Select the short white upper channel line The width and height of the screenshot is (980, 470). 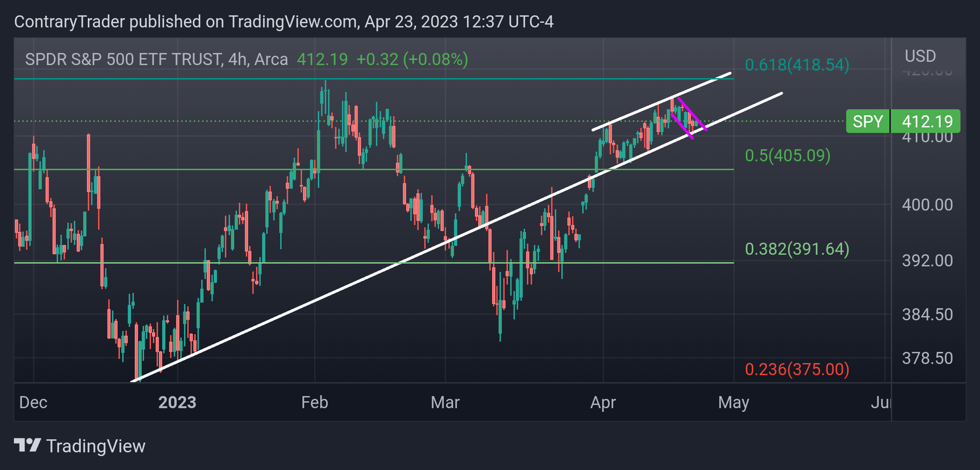[x=661, y=101]
